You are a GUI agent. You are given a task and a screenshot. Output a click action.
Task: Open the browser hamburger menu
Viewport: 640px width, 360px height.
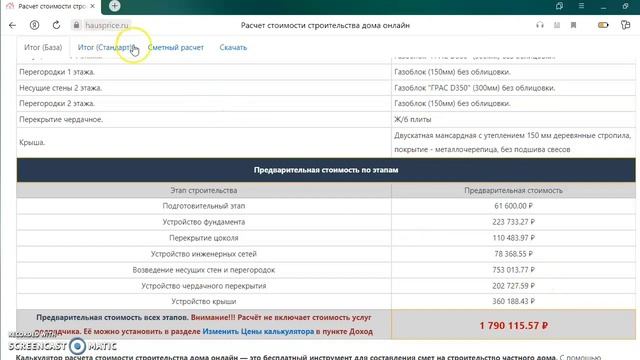tap(581, 6)
